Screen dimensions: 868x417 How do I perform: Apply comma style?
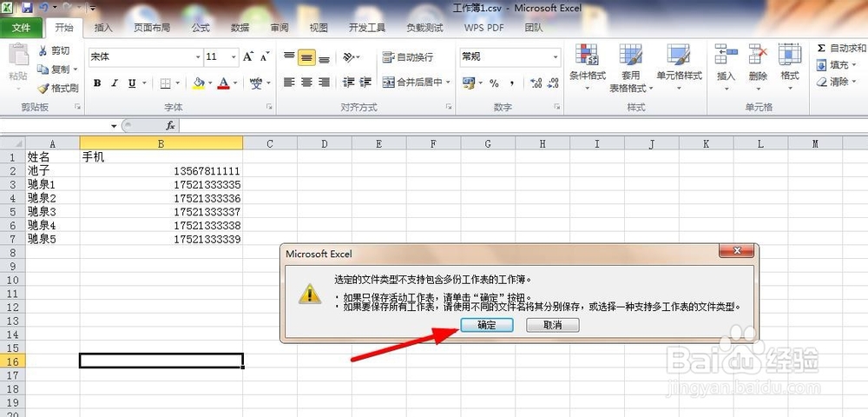512,83
